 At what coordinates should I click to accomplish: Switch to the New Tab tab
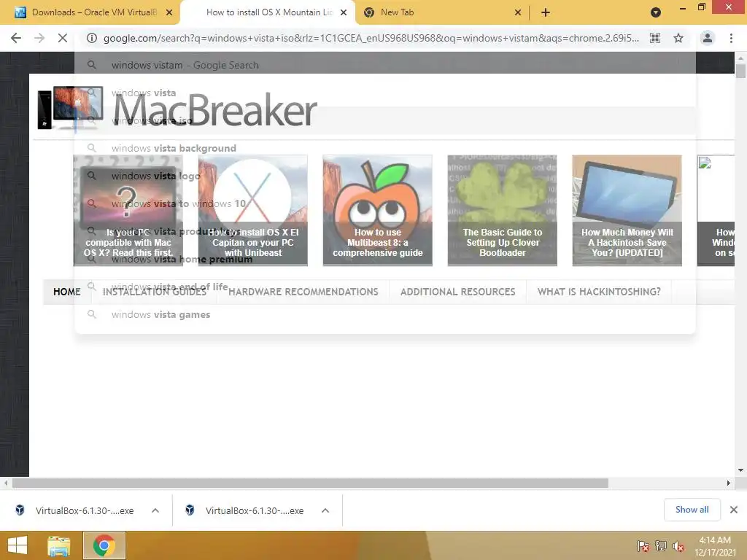pyautogui.click(x=441, y=12)
